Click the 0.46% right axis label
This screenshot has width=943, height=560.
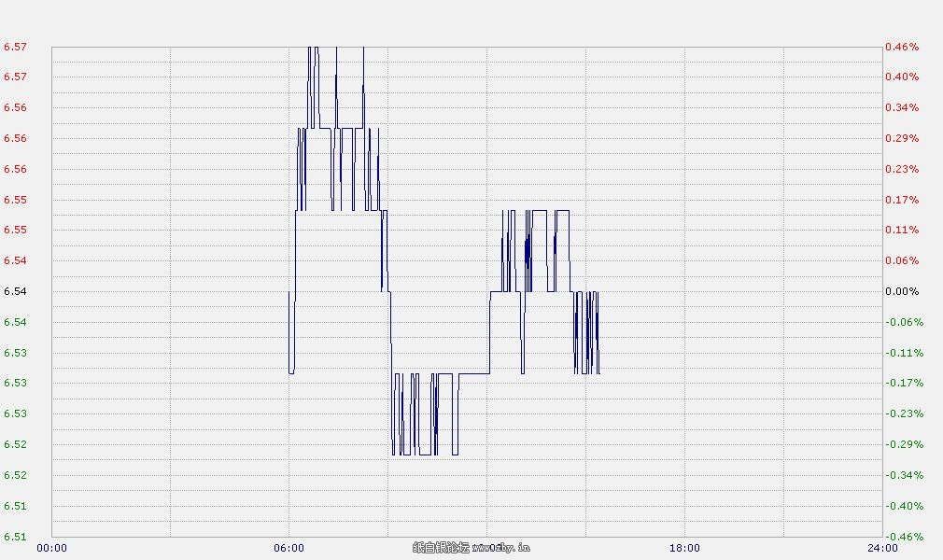902,47
